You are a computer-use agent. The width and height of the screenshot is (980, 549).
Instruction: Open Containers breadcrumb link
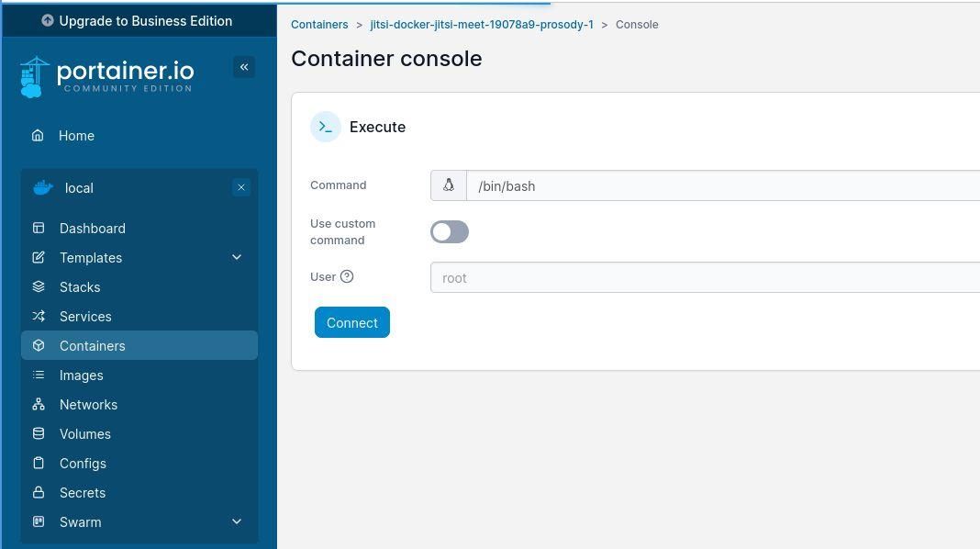point(319,25)
